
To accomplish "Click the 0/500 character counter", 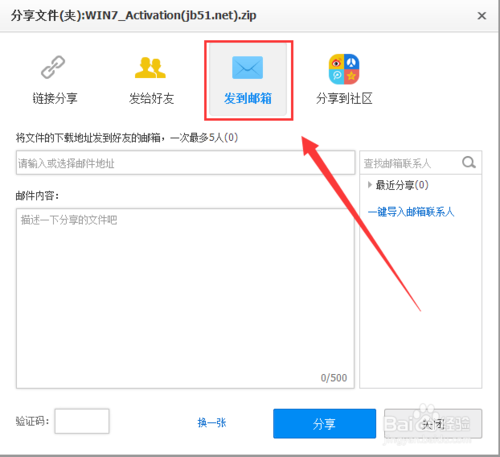I will 334,378.
